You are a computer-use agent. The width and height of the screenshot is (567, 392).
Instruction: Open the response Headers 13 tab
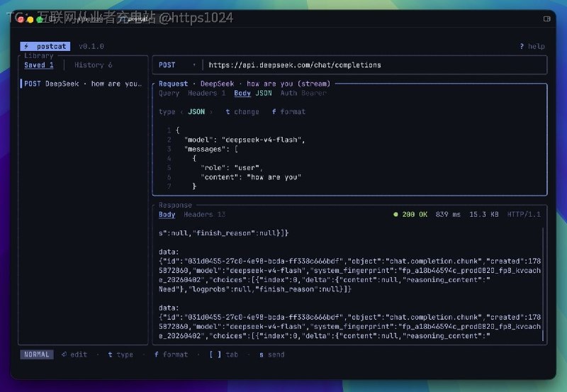pos(204,215)
